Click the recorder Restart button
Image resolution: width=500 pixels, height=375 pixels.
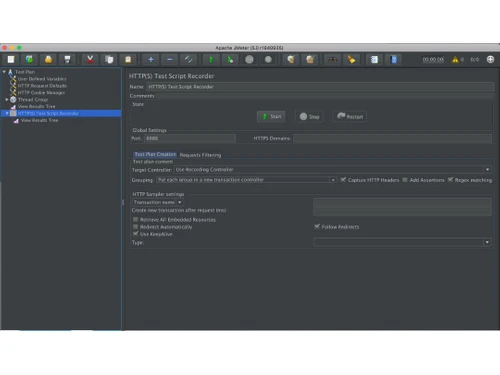(x=350, y=117)
